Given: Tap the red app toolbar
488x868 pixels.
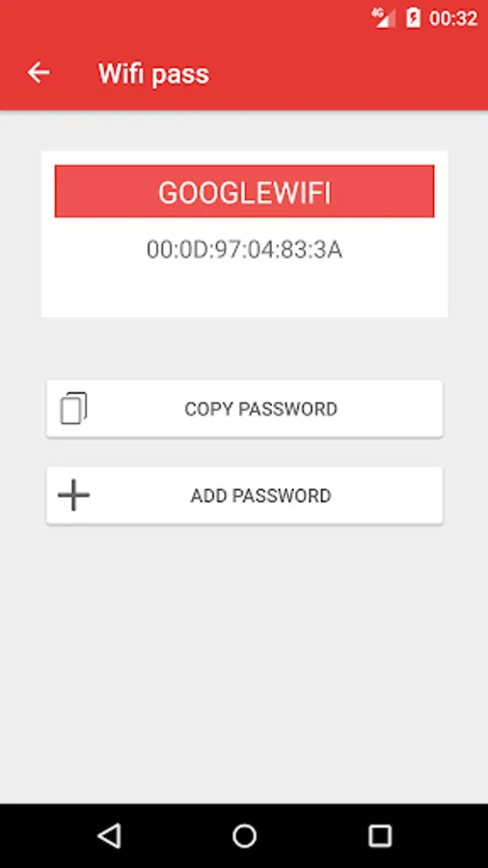Looking at the screenshot, I should click(x=244, y=73).
